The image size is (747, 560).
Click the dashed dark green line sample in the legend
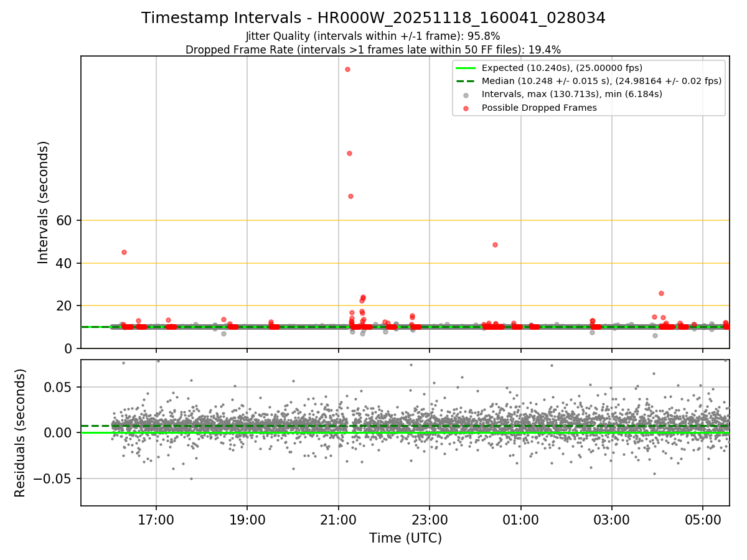[x=466, y=82]
